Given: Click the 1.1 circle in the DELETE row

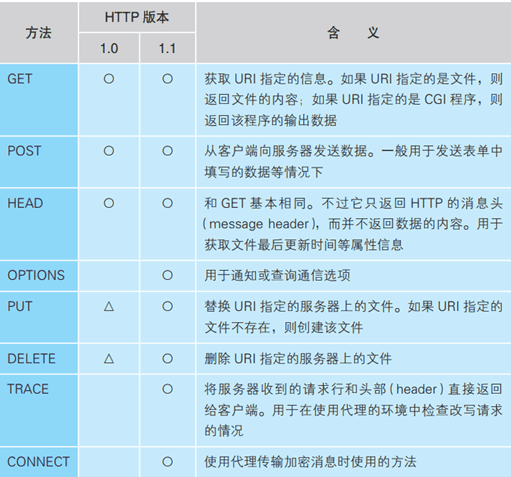Looking at the screenshot, I should (x=167, y=359).
